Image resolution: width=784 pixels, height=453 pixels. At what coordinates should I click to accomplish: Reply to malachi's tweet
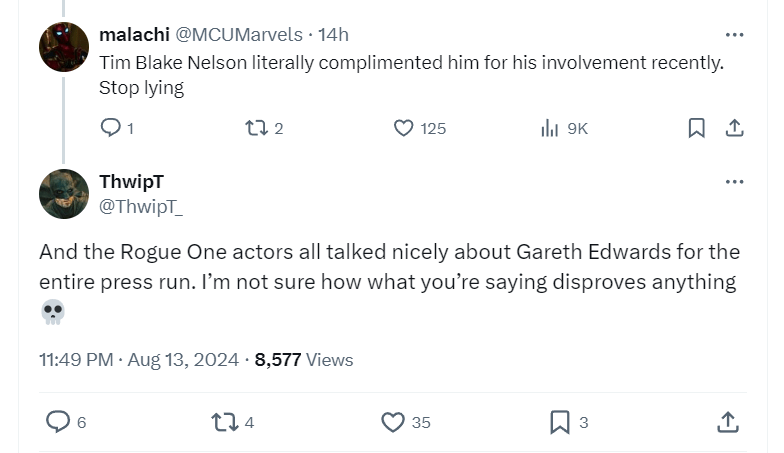click(x=112, y=128)
